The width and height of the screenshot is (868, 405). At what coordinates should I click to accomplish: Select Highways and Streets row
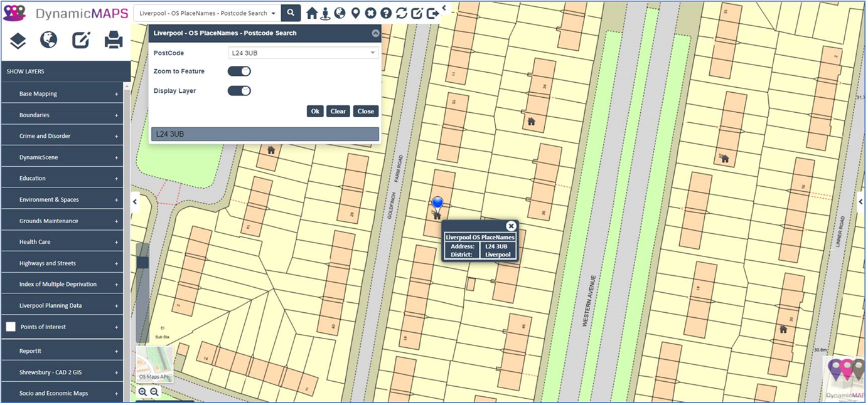62,263
